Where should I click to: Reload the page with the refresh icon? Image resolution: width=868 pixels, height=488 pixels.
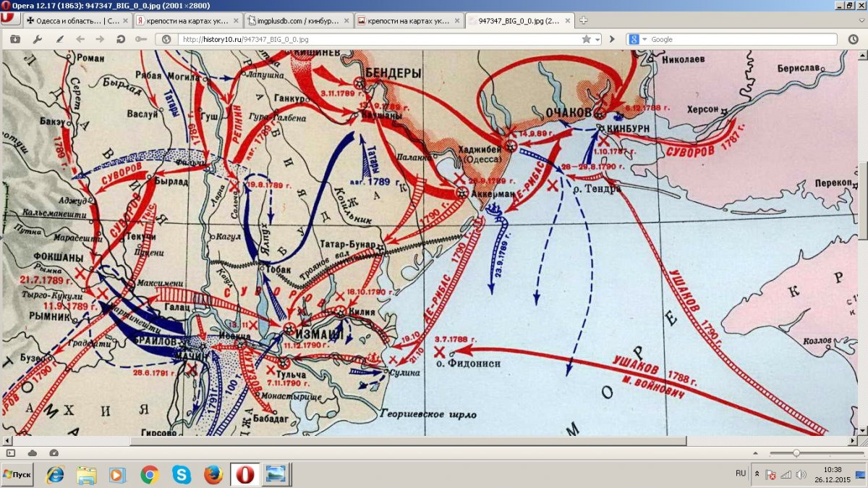point(120,39)
